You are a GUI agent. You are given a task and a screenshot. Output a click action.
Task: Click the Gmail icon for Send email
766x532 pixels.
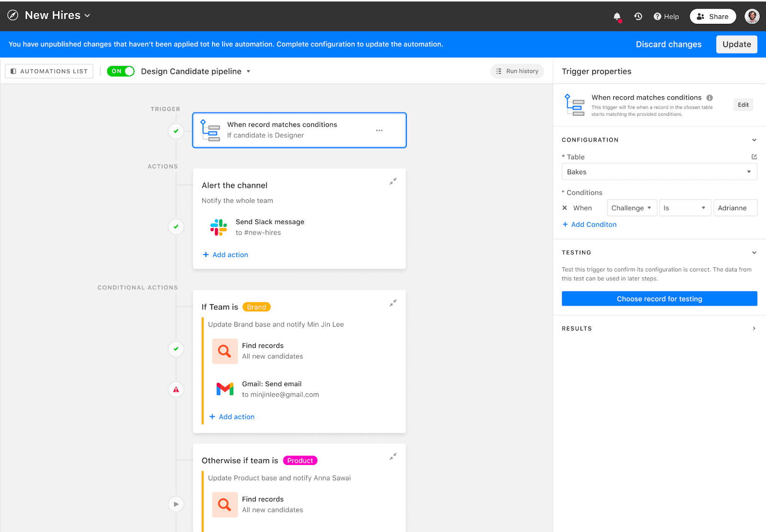225,389
